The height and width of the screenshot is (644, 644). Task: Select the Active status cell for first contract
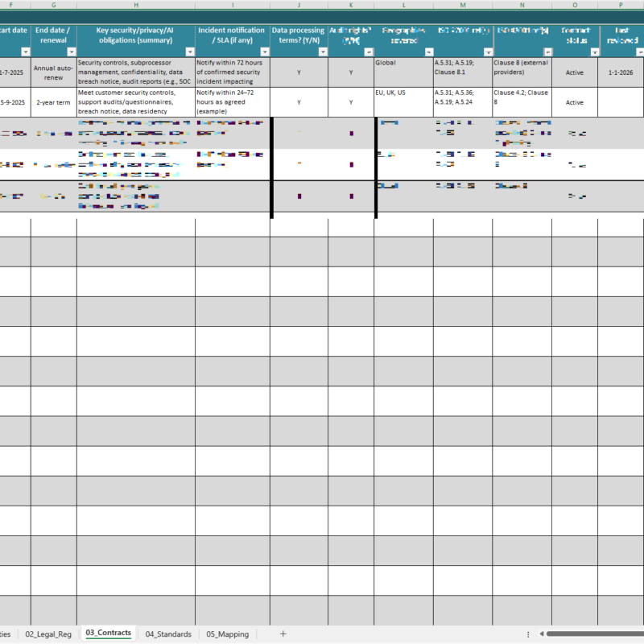[x=575, y=72]
